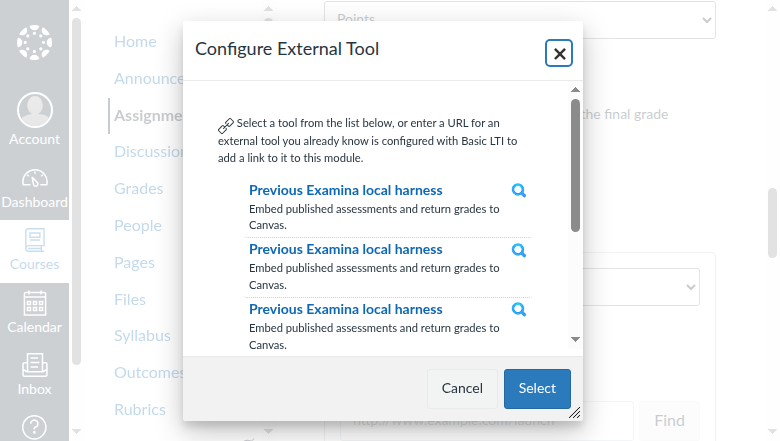Open Grades in course navigation
Screen dimensions: 780x441
(139, 189)
